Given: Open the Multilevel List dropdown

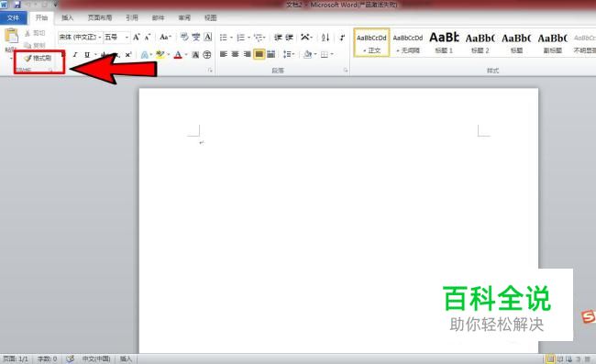Looking at the screenshot, I should pyautogui.click(x=260, y=38).
